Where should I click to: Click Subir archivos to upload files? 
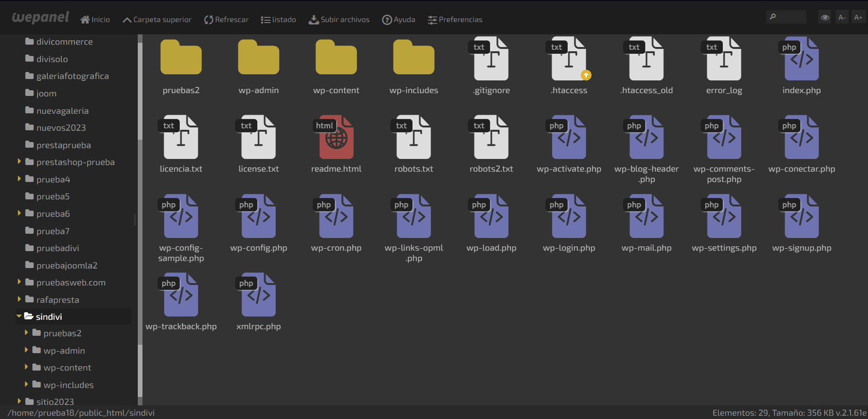[339, 20]
